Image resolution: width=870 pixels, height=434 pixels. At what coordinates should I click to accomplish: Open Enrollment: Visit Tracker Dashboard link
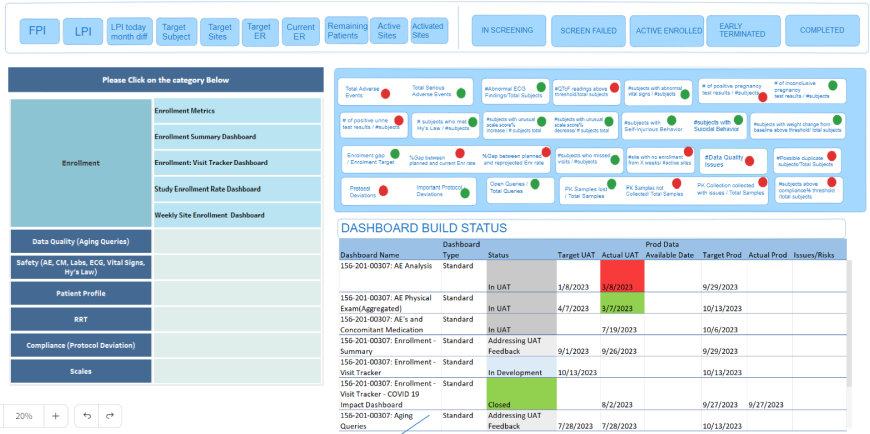pos(237,163)
